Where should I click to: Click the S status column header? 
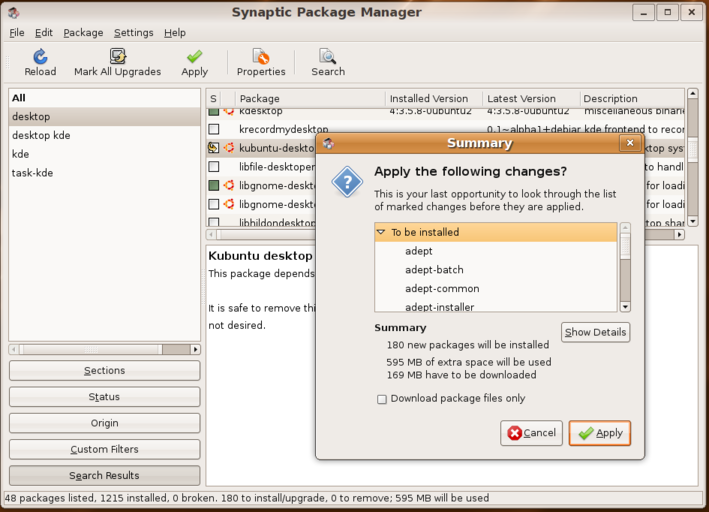point(213,99)
